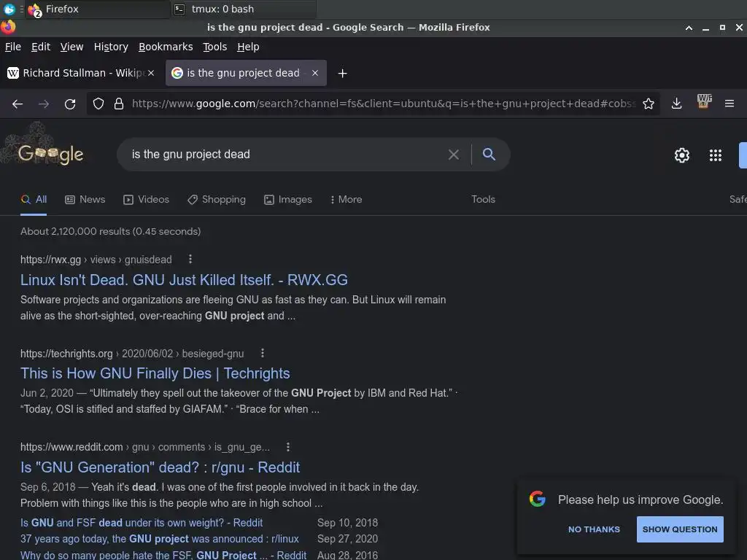Select the All search results tab
This screenshot has width=747, height=560.
[x=34, y=200]
